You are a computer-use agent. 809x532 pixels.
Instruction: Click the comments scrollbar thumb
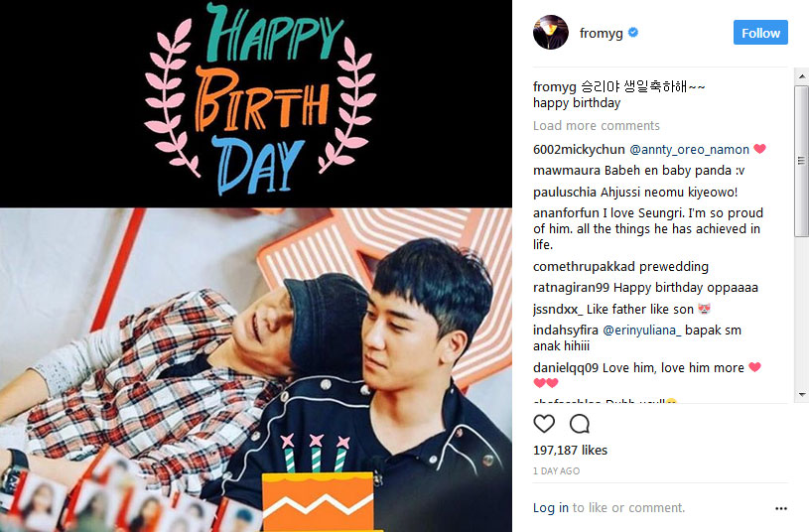(x=802, y=161)
